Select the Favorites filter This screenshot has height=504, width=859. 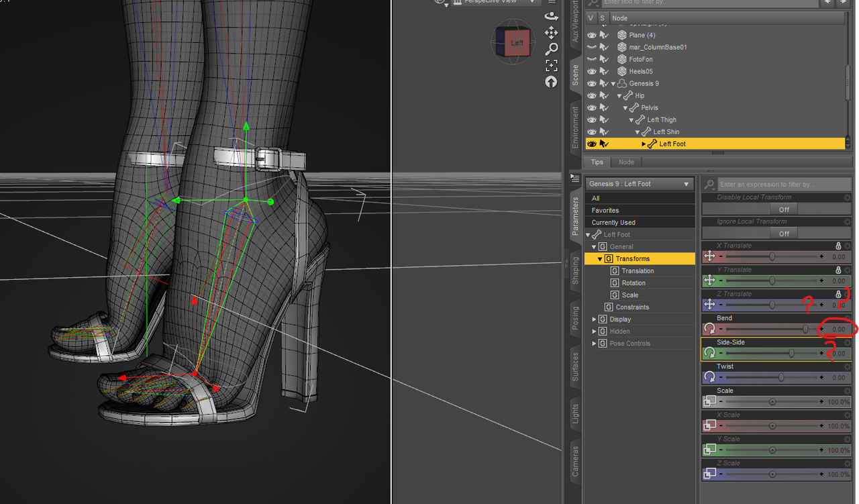coord(640,210)
